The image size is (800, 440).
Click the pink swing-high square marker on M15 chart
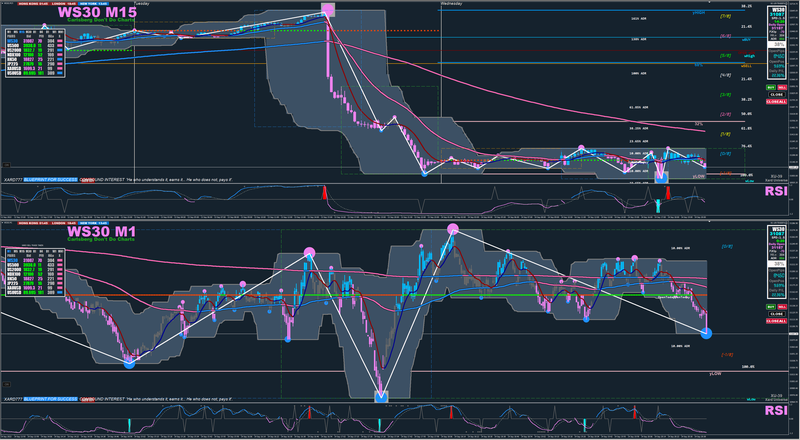pos(328,10)
